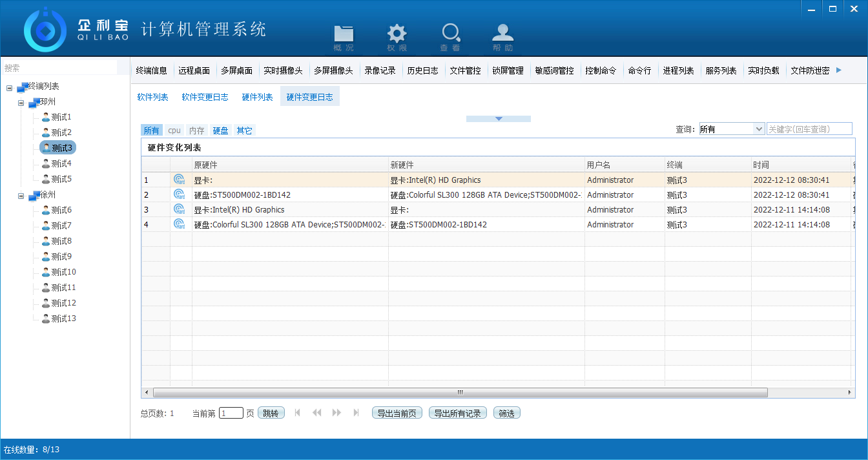Select the 所有 filter toggle

(151, 131)
